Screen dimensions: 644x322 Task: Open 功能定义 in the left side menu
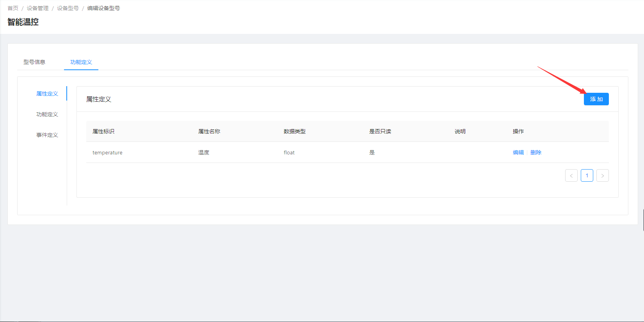coord(47,114)
